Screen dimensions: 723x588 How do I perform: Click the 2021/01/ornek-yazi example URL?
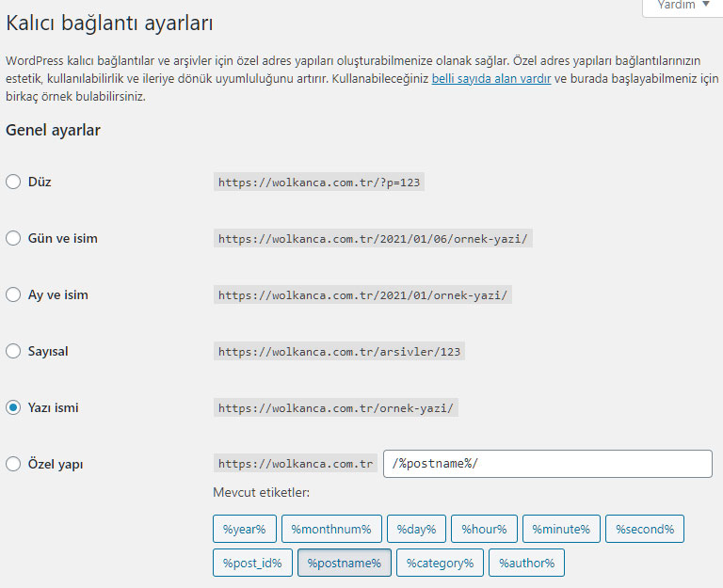tap(362, 294)
